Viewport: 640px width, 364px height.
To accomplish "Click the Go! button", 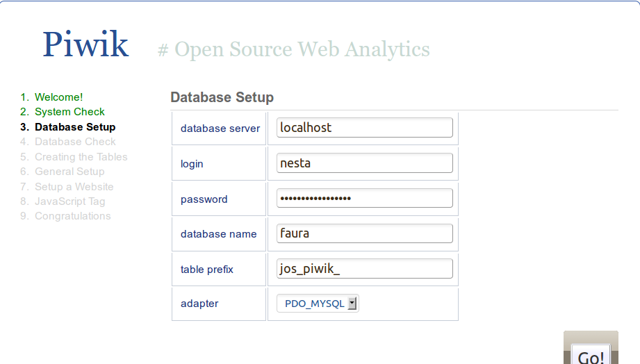I will 591,355.
